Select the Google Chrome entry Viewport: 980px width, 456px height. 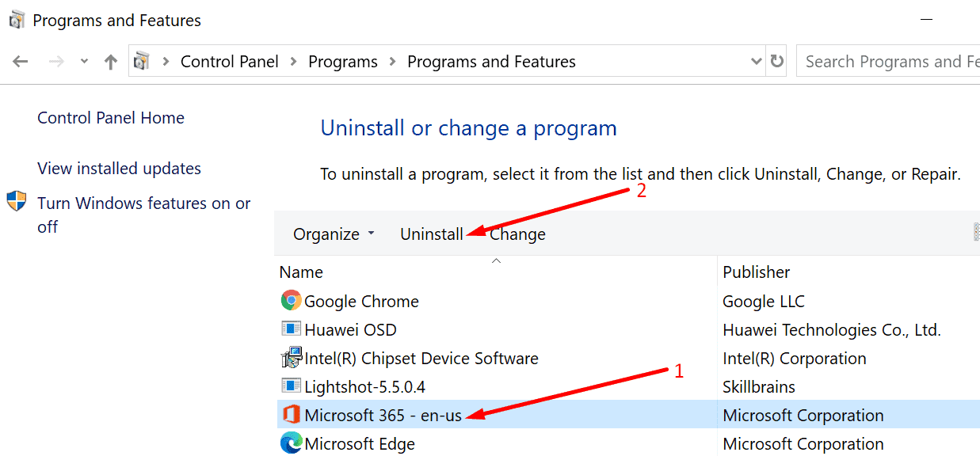point(361,302)
